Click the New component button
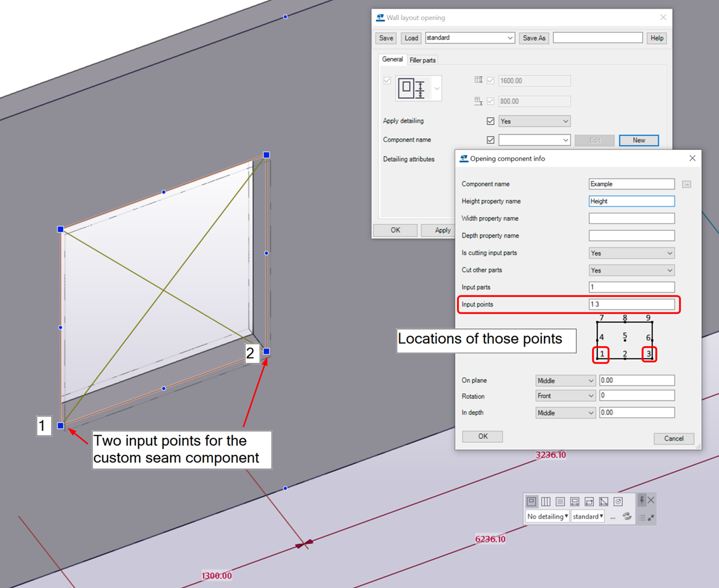 tap(639, 140)
